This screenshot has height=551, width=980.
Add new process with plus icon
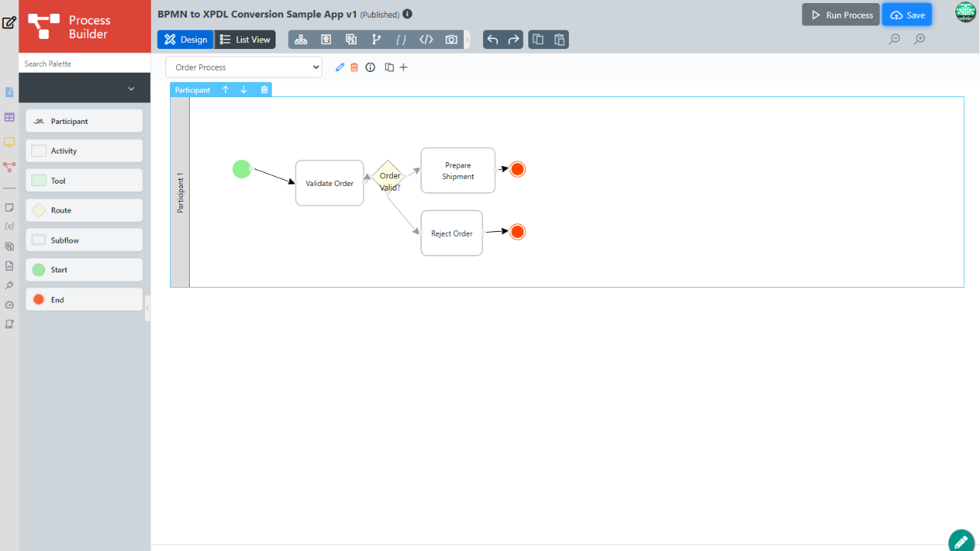coord(403,67)
